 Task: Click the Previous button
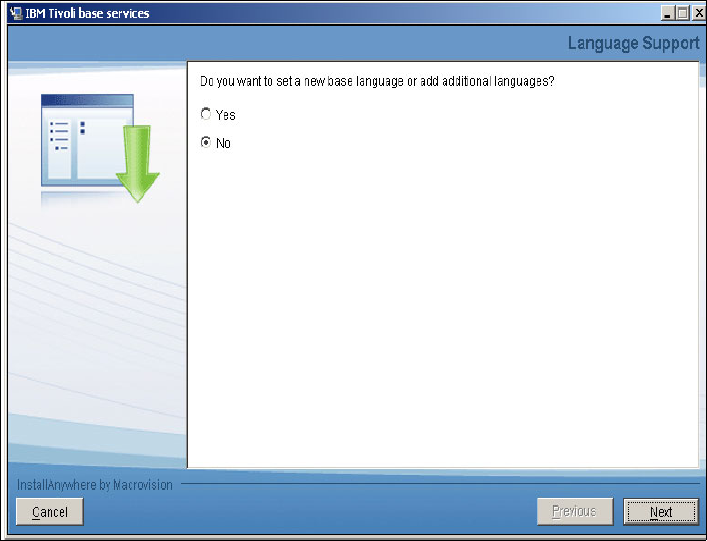pos(575,512)
